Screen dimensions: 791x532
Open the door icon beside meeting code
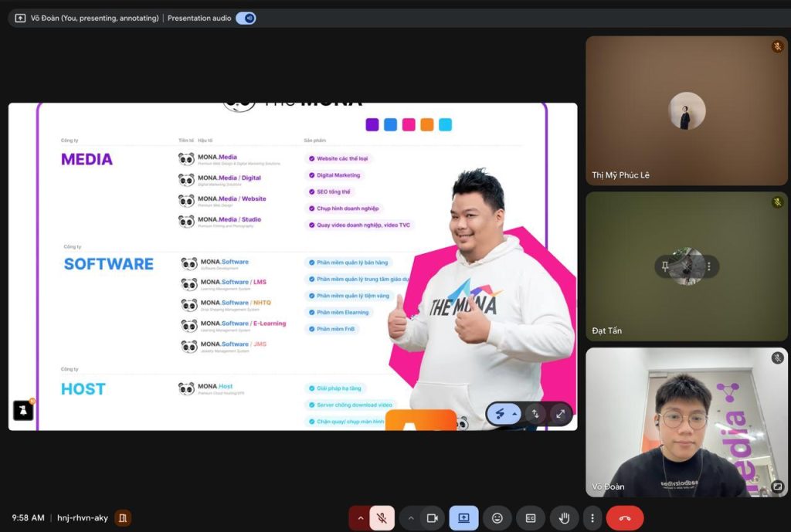click(123, 518)
